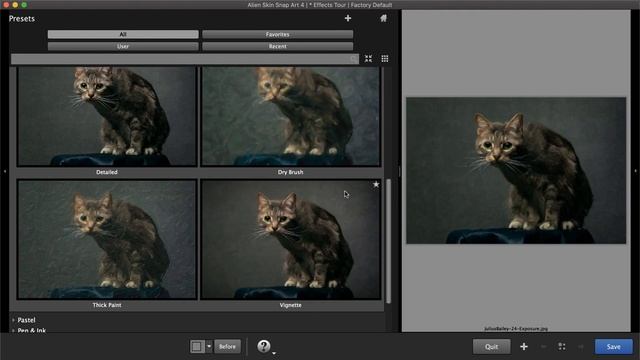Select the Dry Brush preset thumbnail
Viewport: 640px width, 360px height.
[x=291, y=117]
